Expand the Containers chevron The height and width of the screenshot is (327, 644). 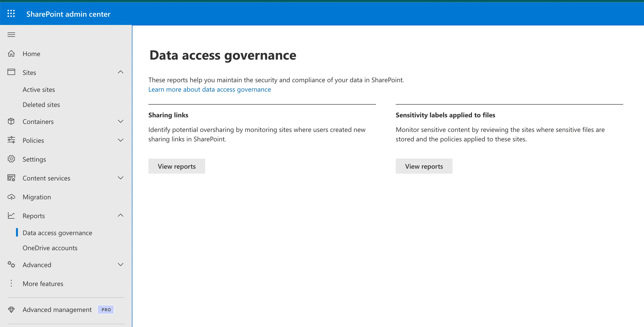[121, 122]
